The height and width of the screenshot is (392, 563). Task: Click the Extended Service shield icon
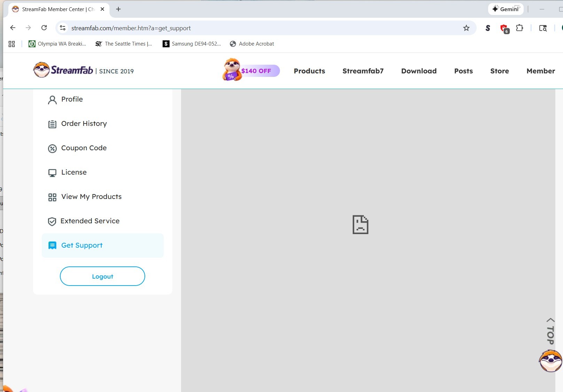click(x=52, y=222)
